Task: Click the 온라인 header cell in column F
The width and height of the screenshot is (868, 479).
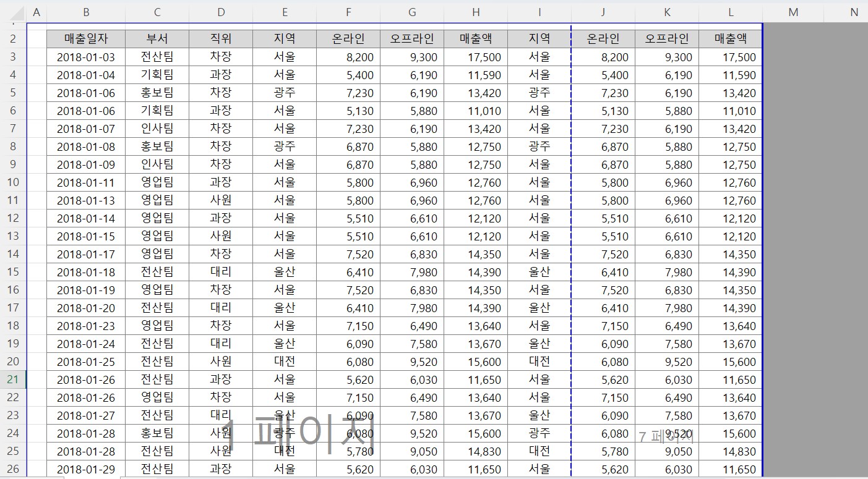Action: (348, 38)
